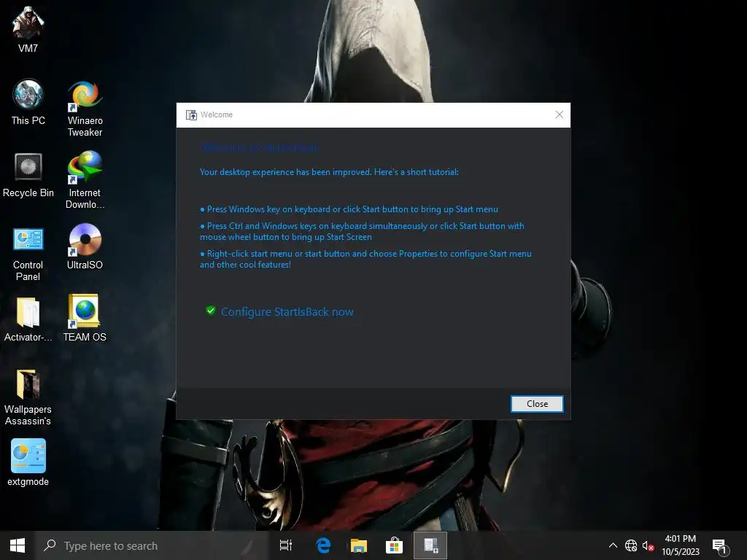Select the Activator folder icon

tap(28, 319)
